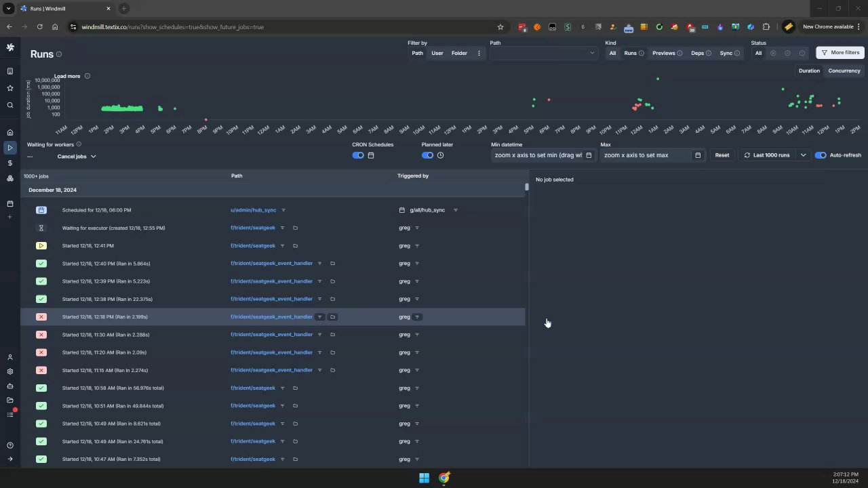
Task: Open seatgeek_event_handler link on the 11:15 AM row
Action: click(271, 370)
